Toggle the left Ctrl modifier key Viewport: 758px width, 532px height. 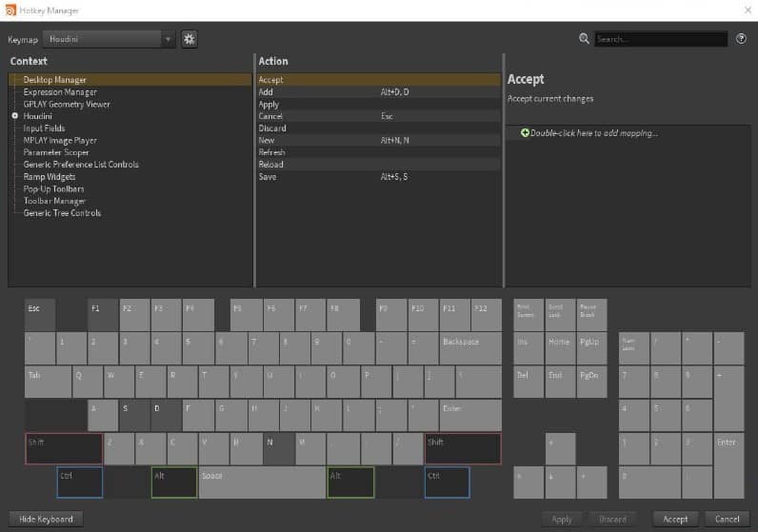(x=79, y=482)
